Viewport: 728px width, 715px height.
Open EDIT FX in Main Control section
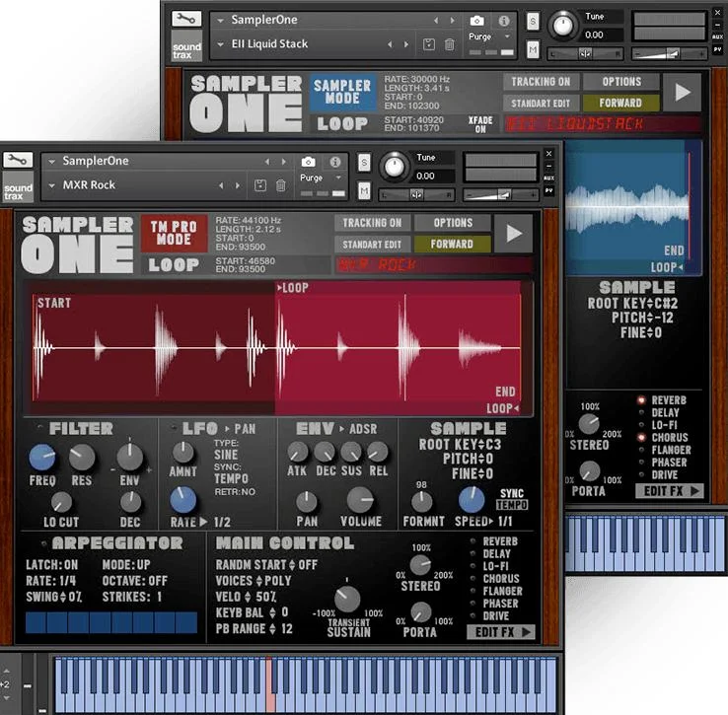tap(501, 632)
